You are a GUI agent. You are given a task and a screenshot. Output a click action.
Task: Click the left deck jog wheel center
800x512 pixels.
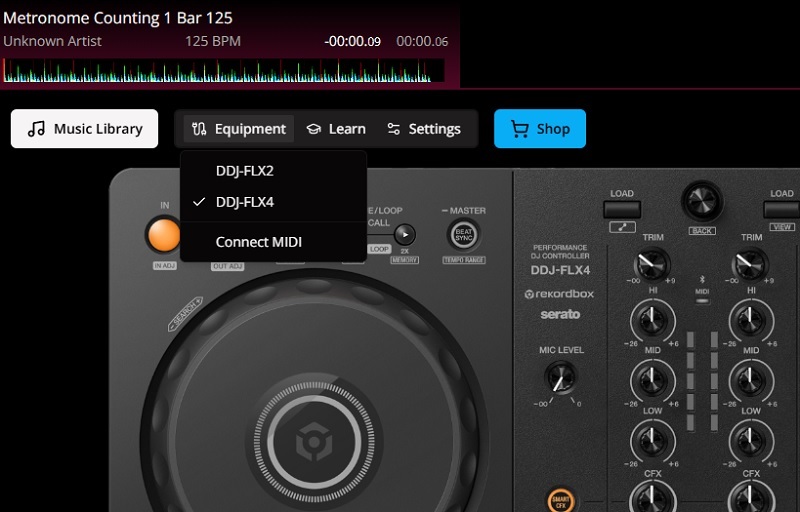tap(313, 441)
